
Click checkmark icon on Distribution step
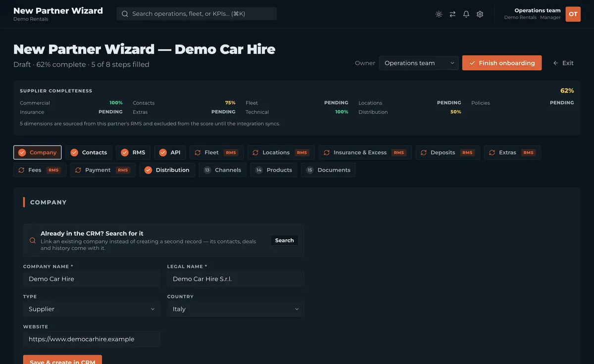[148, 170]
